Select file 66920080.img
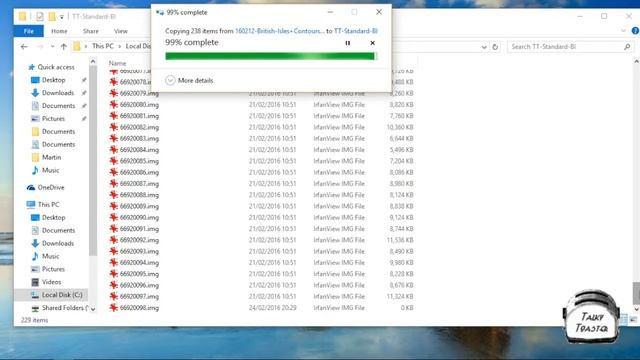640x360 pixels. point(139,105)
